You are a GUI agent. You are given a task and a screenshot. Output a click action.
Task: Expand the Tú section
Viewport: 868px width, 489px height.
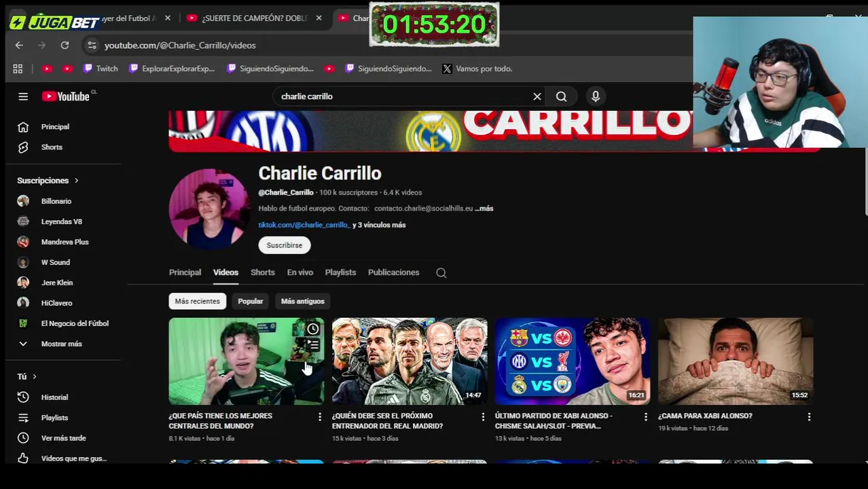27,377
